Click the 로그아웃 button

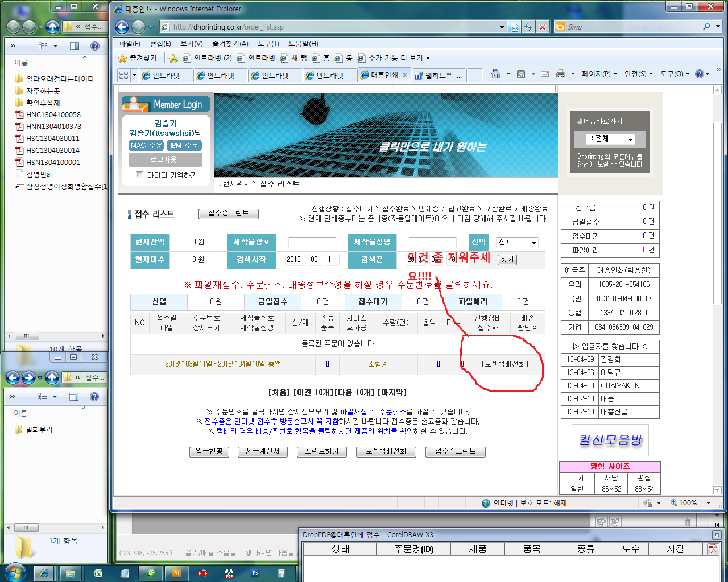coord(163,160)
